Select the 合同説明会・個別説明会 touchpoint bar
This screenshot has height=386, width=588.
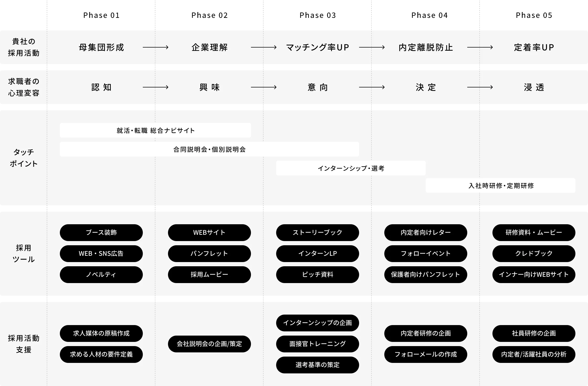tap(209, 149)
